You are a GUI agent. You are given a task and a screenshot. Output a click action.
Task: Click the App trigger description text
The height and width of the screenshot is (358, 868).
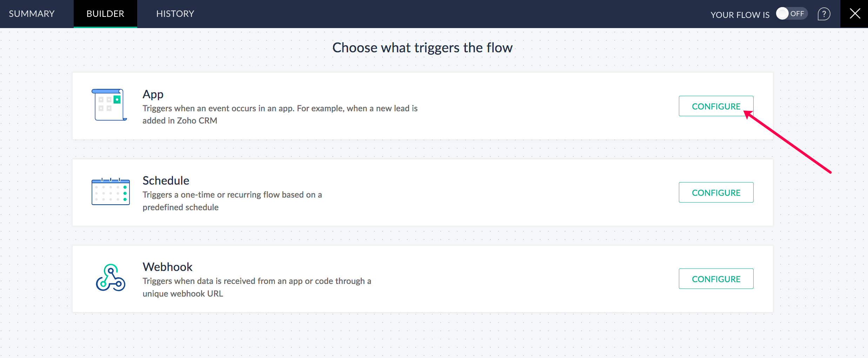280,114
